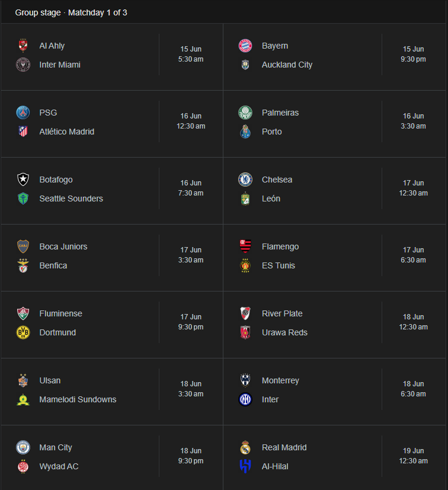448x490 pixels.
Task: Click the Chelsea club crest
Action: [x=245, y=180]
